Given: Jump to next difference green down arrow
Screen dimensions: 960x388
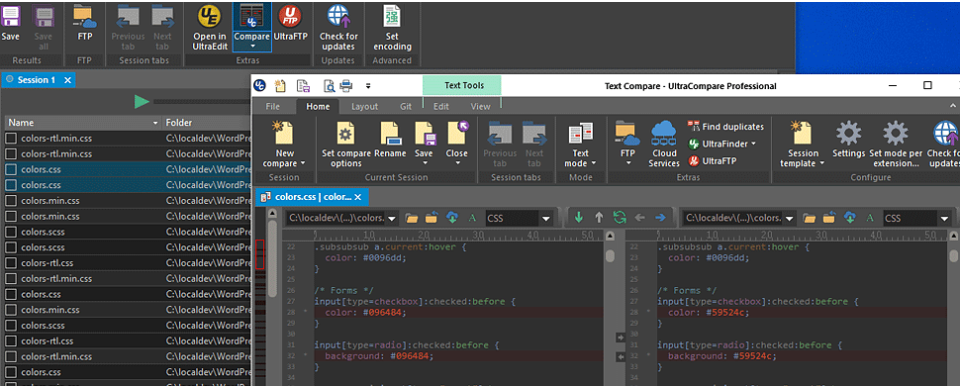Looking at the screenshot, I should pos(579,217).
